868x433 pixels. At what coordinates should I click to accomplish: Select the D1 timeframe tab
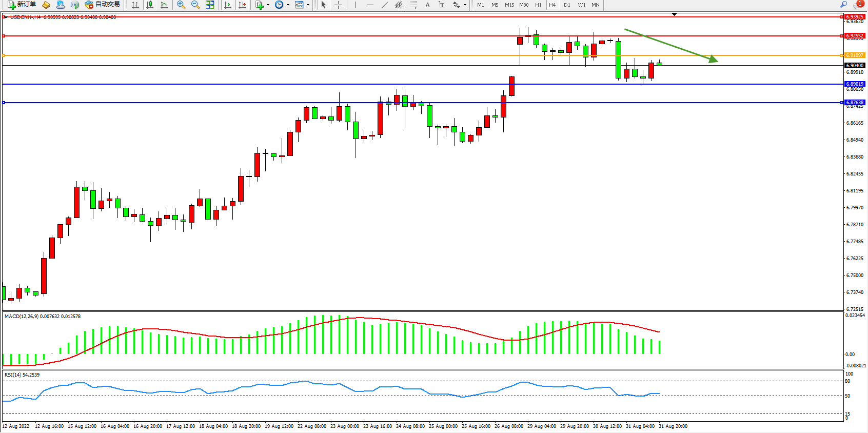tap(567, 5)
